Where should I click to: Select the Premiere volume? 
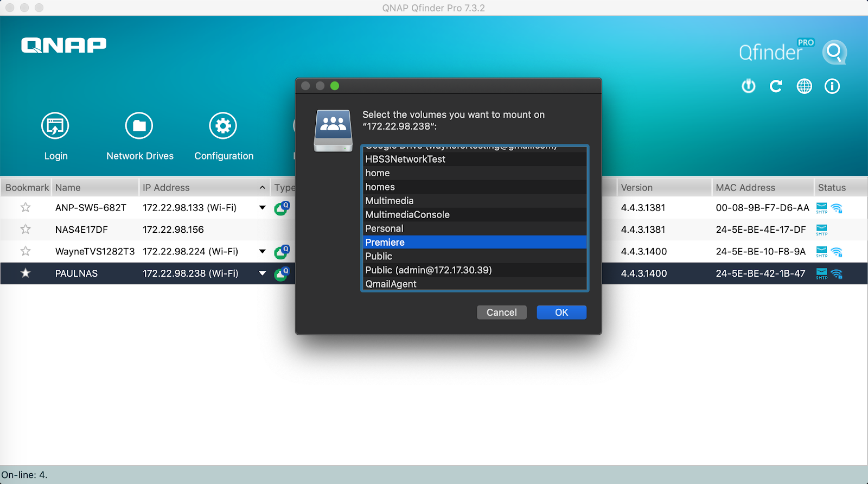coord(475,242)
